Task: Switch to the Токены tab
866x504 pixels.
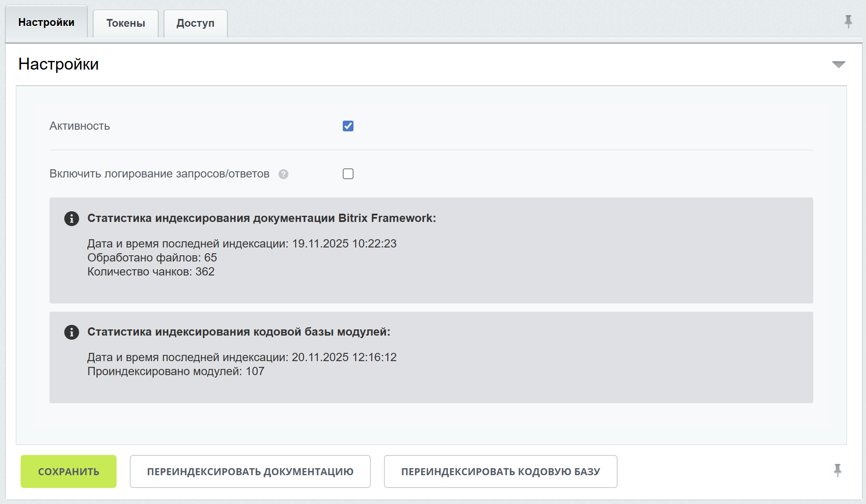Action: pyautogui.click(x=125, y=23)
